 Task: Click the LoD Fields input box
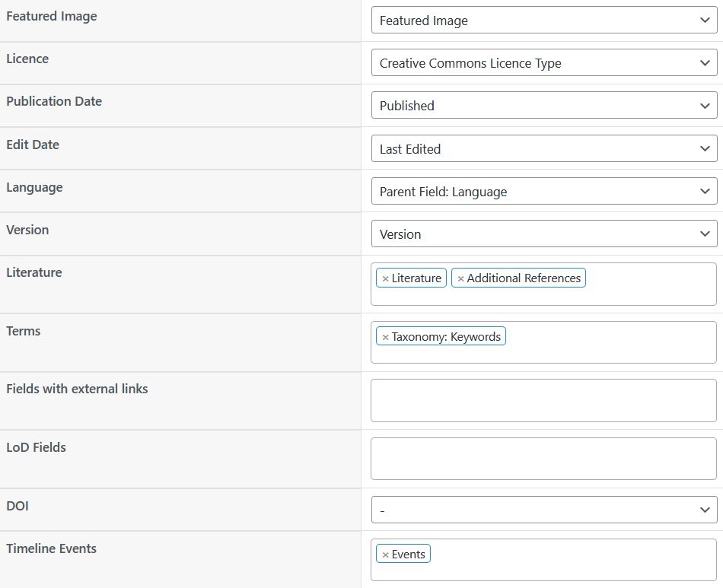point(543,459)
